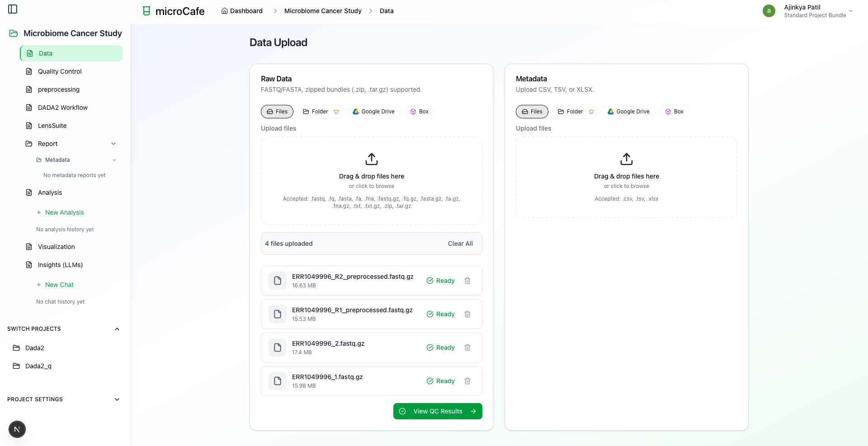Collapse the Switch Projects list
Viewport: 868px width, 446px height.
117,329
